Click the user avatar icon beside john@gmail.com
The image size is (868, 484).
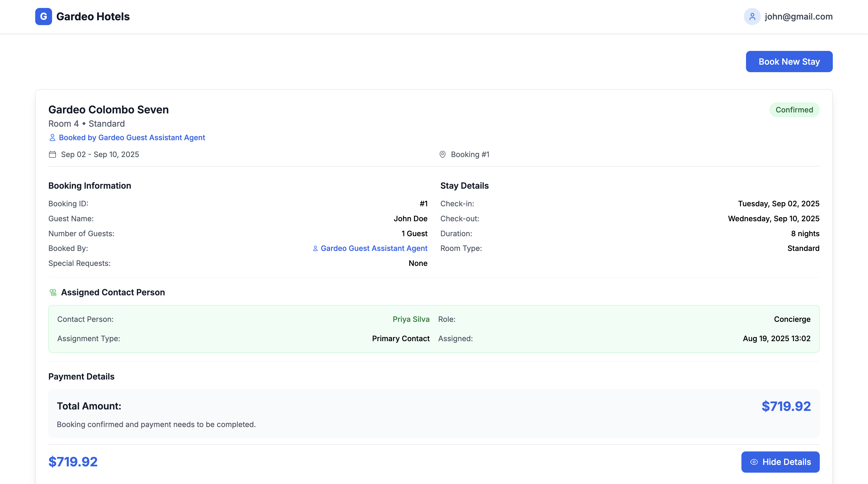click(752, 16)
